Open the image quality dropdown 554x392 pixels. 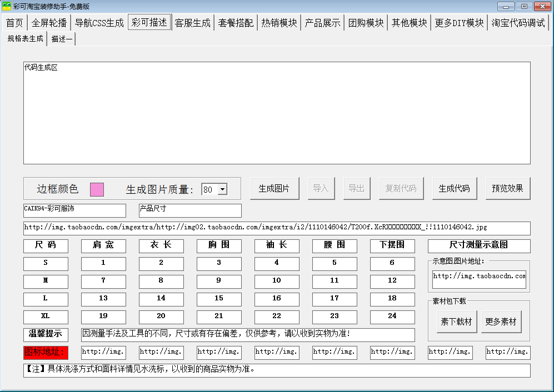tap(222, 189)
